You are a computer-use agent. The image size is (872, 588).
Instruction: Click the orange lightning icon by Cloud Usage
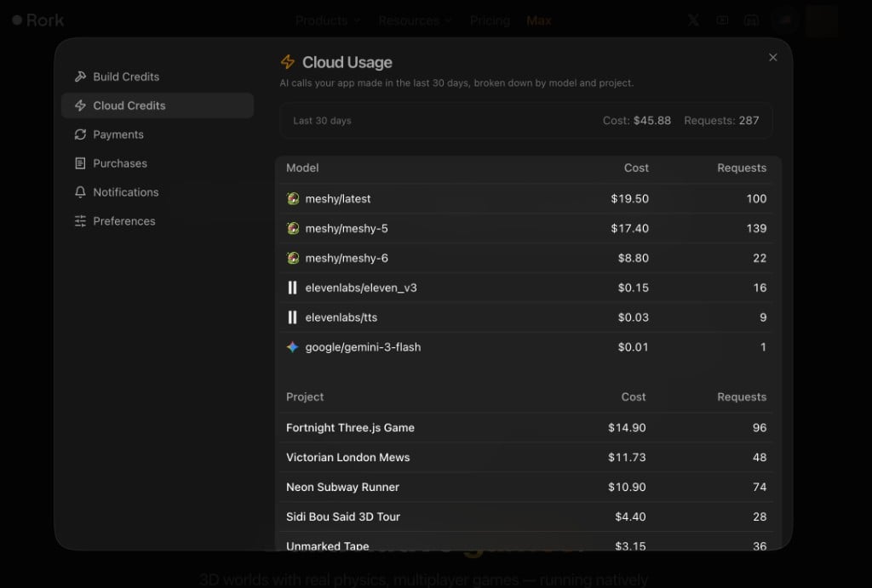point(288,61)
